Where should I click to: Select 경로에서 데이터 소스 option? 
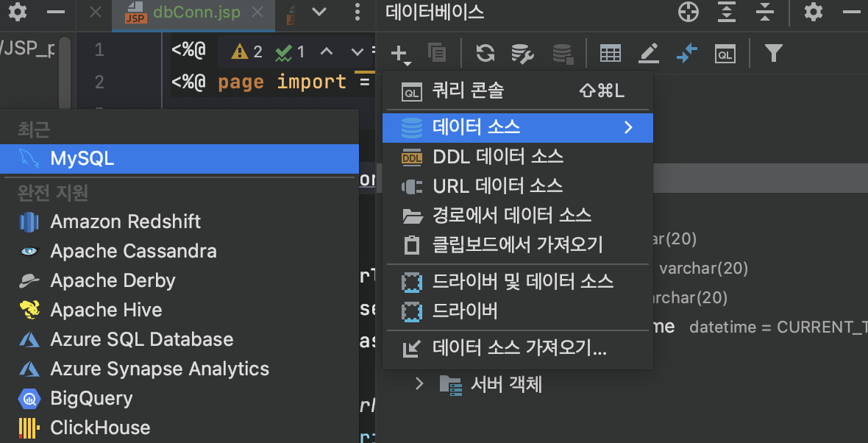coord(518,216)
